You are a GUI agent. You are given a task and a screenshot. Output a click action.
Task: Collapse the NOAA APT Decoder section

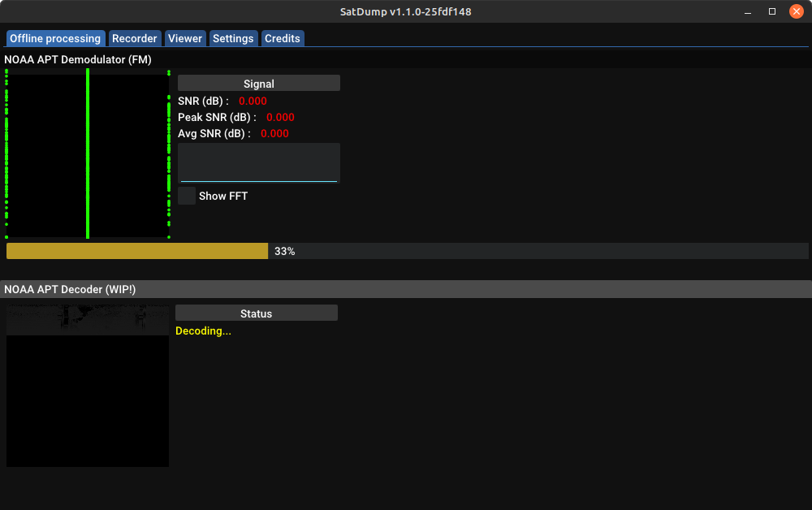tap(68, 289)
